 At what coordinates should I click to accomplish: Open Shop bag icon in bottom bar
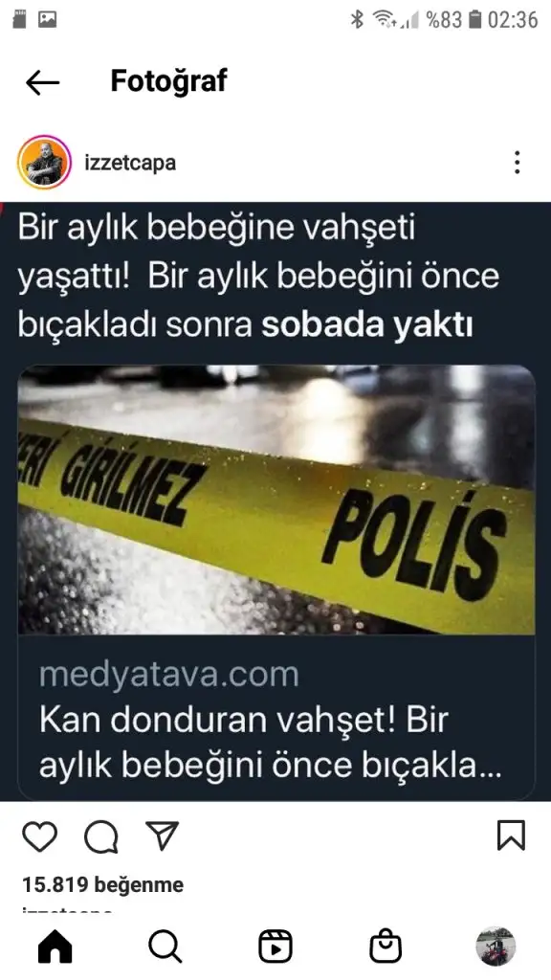pos(386,947)
